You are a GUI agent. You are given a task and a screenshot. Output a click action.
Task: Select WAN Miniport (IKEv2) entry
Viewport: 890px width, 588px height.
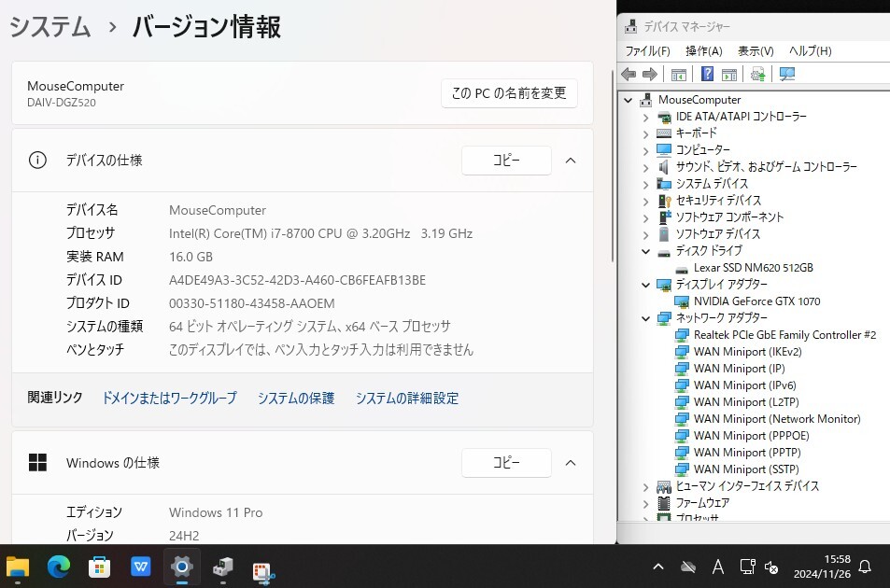(747, 352)
